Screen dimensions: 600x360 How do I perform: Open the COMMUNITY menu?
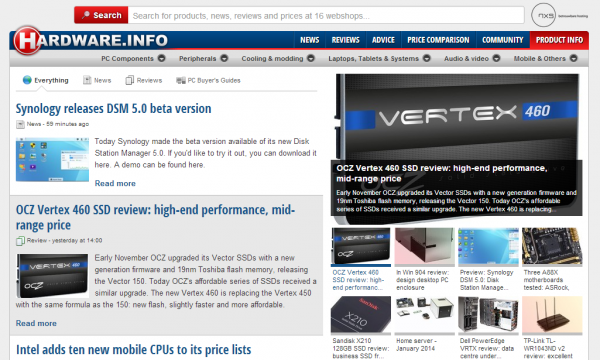[x=502, y=40]
